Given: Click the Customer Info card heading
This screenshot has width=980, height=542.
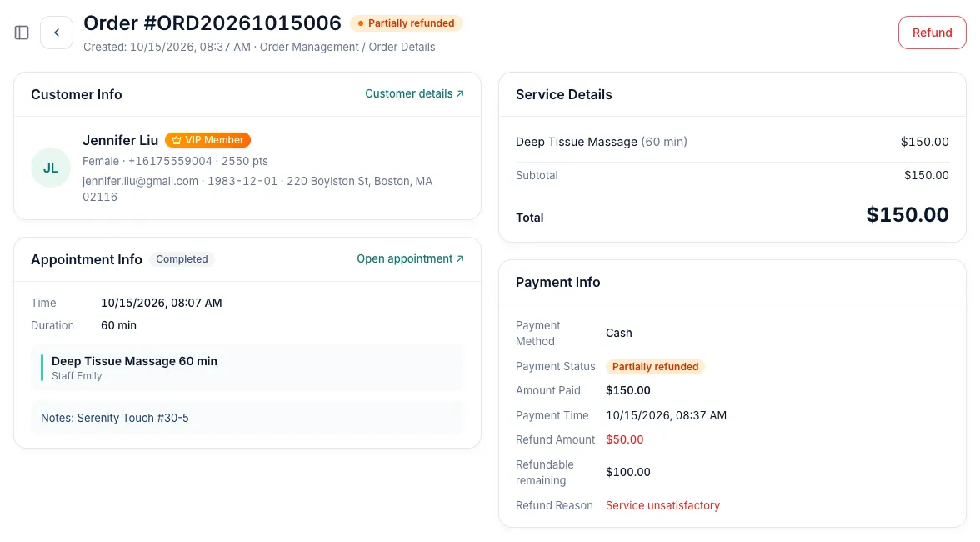Looking at the screenshot, I should 77,94.
